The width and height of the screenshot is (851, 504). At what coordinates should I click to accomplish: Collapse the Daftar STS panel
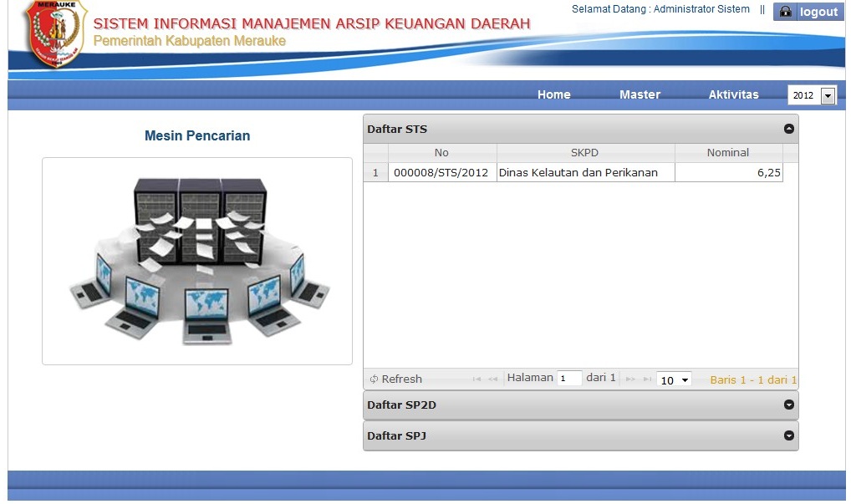pos(787,129)
